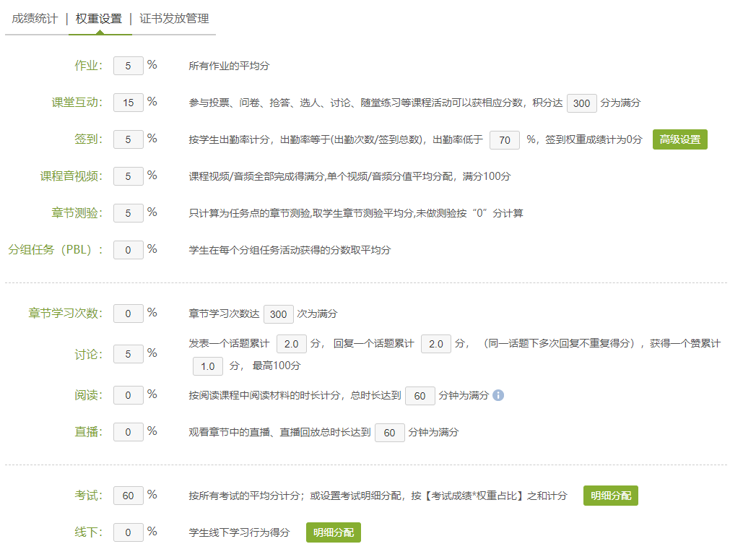Focus the 阅读 weight percentage field

pos(129,395)
